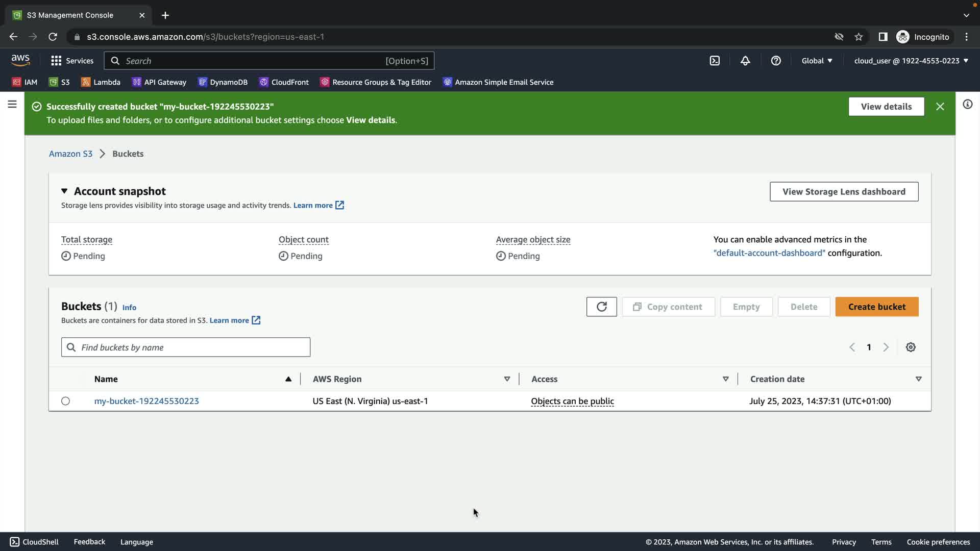Open the left hamburger navigation menu
The height and width of the screenshot is (551, 980).
point(12,104)
